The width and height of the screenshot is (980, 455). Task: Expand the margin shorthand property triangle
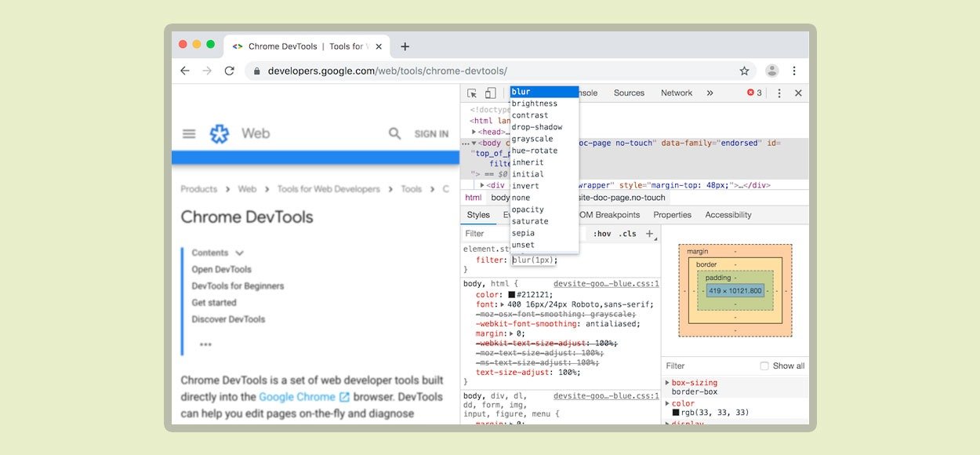(512, 333)
